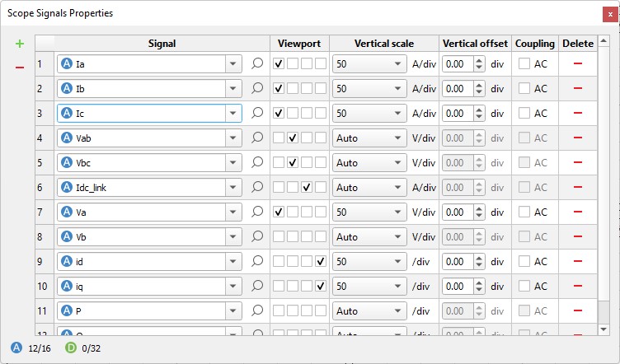Click vertical offset field for iq
The height and width of the screenshot is (364, 620).
pos(458,286)
